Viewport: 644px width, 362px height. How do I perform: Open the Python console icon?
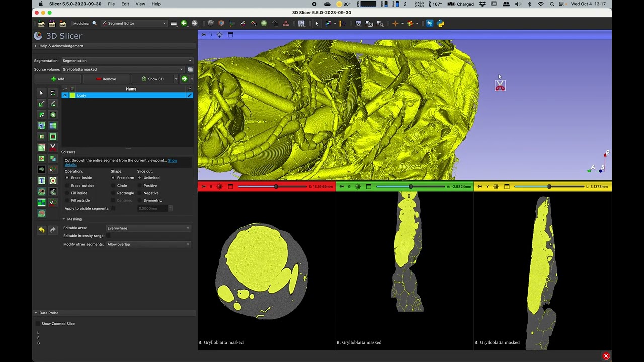(x=441, y=23)
